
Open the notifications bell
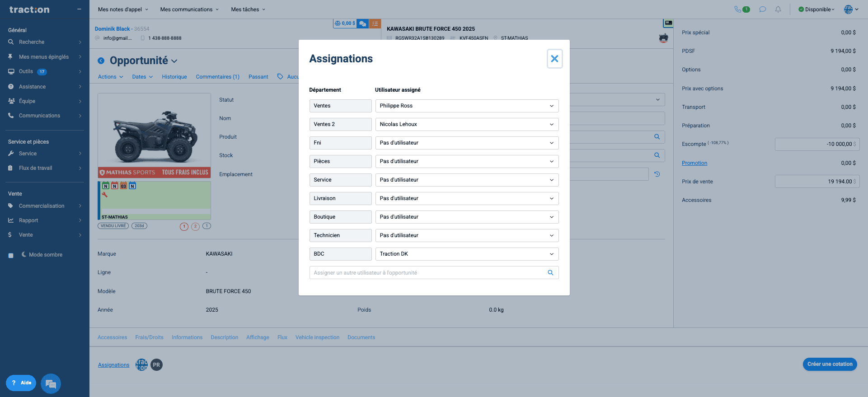tap(778, 9)
